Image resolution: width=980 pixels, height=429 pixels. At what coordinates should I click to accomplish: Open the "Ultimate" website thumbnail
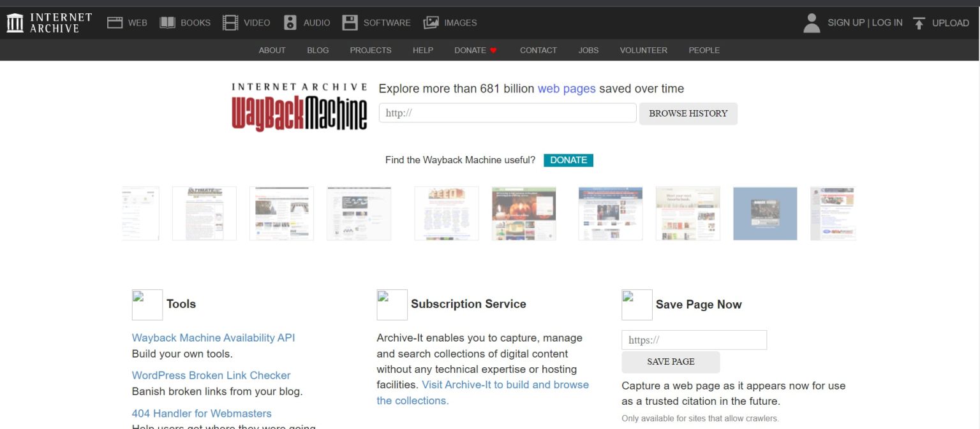204,214
